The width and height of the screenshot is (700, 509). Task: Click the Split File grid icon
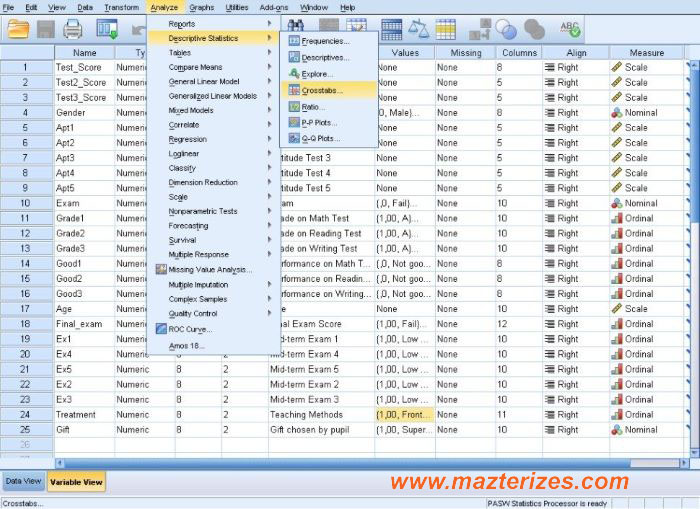pos(392,30)
